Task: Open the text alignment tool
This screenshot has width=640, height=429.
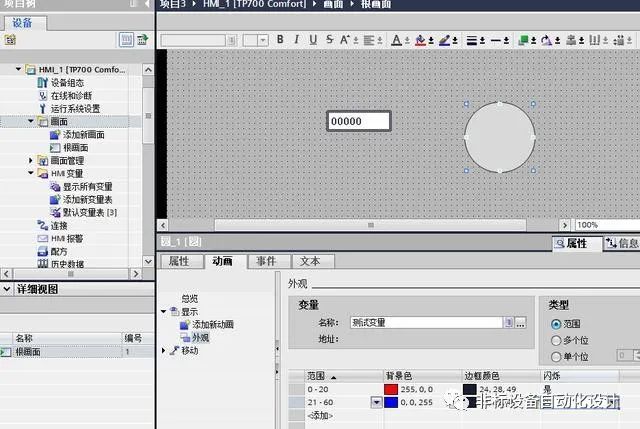Action: pos(369,40)
